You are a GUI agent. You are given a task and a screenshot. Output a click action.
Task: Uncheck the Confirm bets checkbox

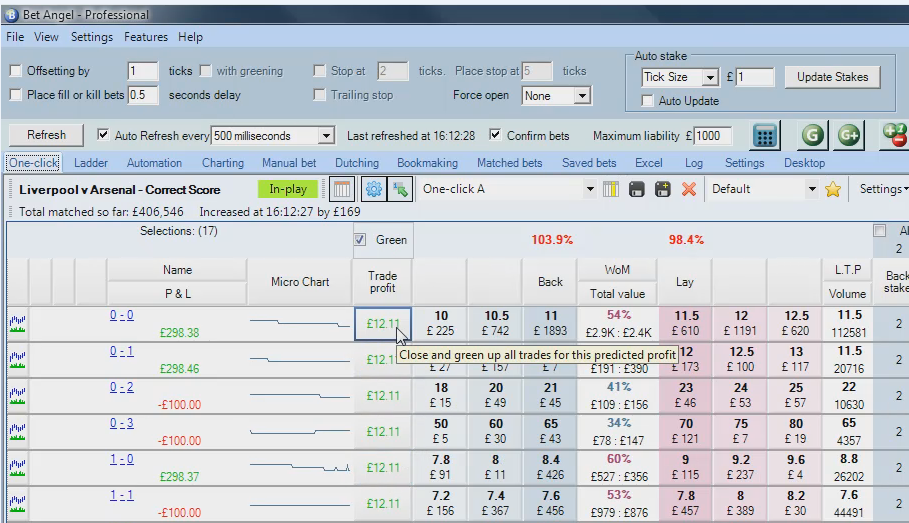pos(495,135)
